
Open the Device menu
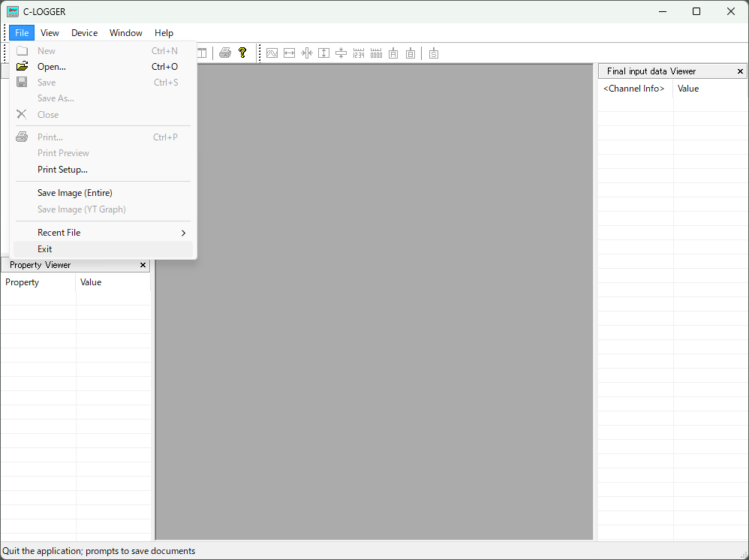(84, 33)
